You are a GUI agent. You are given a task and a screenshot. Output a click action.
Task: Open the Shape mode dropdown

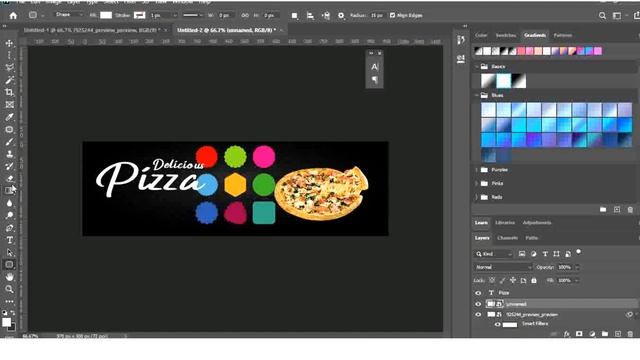click(69, 15)
